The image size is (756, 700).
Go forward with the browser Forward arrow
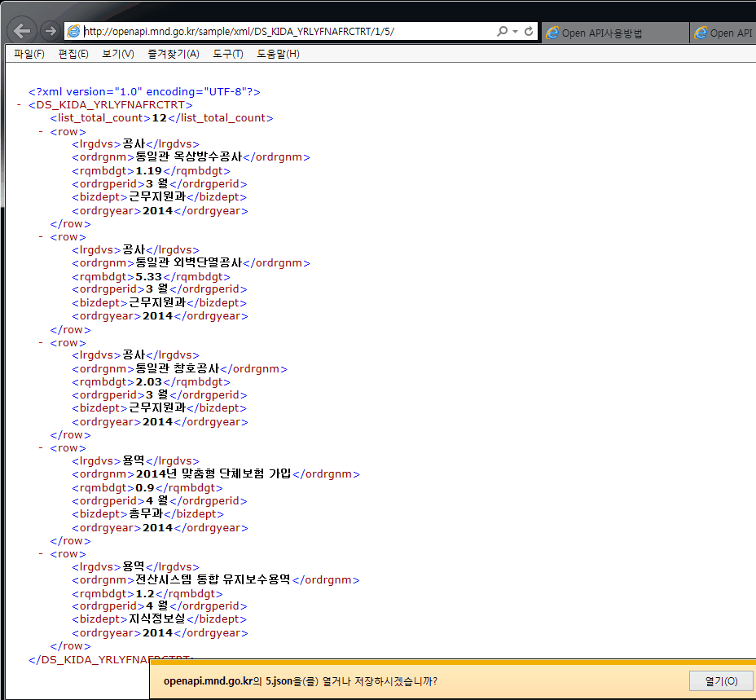(x=51, y=31)
